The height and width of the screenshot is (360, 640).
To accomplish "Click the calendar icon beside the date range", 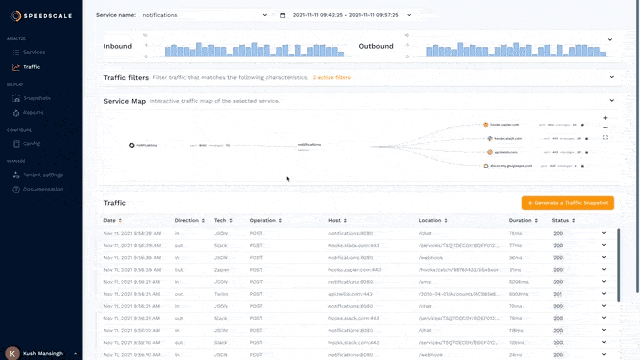I will (282, 15).
